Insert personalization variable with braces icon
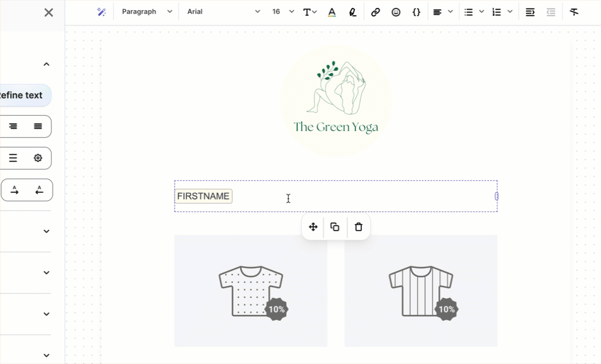 click(x=416, y=12)
